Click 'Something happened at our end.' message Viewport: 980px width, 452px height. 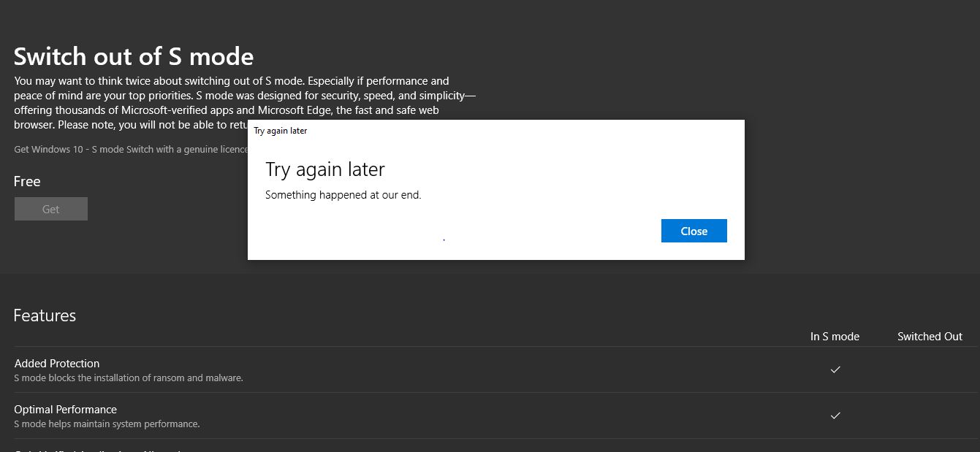tap(343, 195)
